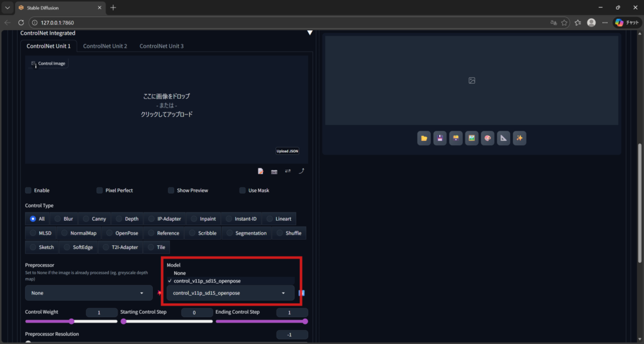Click the new canvas document icon

260,171
